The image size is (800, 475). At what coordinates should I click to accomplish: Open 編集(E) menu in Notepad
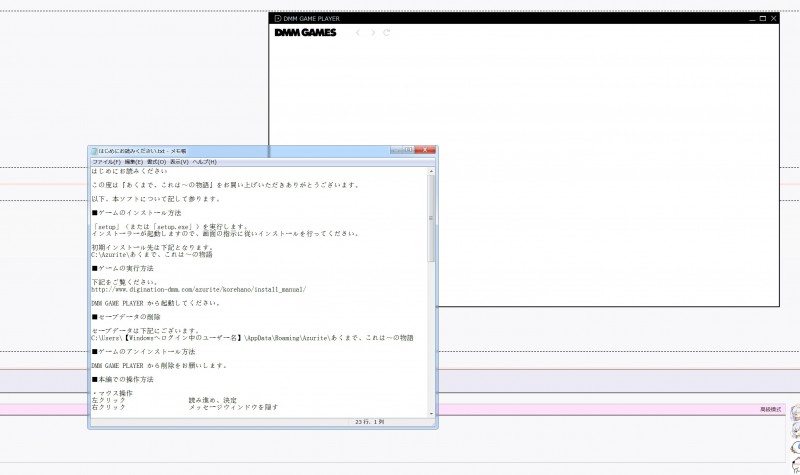(134, 162)
